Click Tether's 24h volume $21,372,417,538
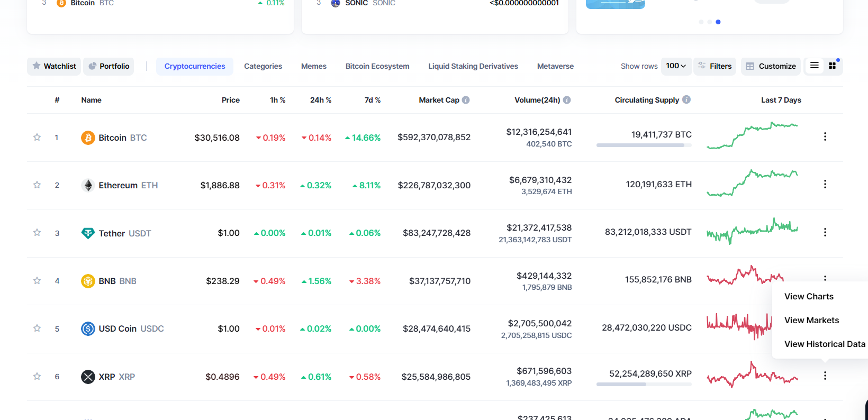 tap(539, 227)
